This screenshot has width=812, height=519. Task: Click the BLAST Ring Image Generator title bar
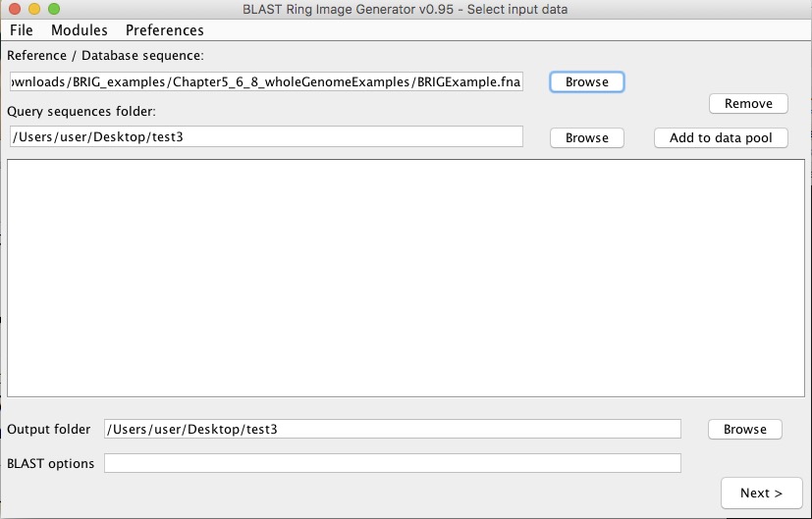[405, 9]
